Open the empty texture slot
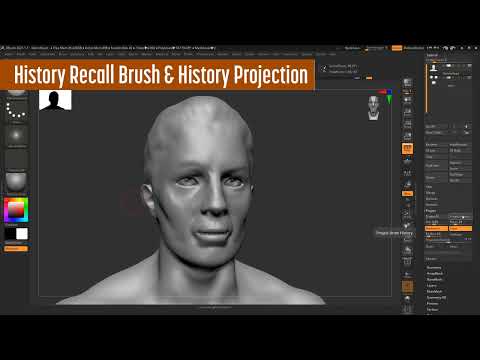This screenshot has height=360, width=480. tap(16, 159)
